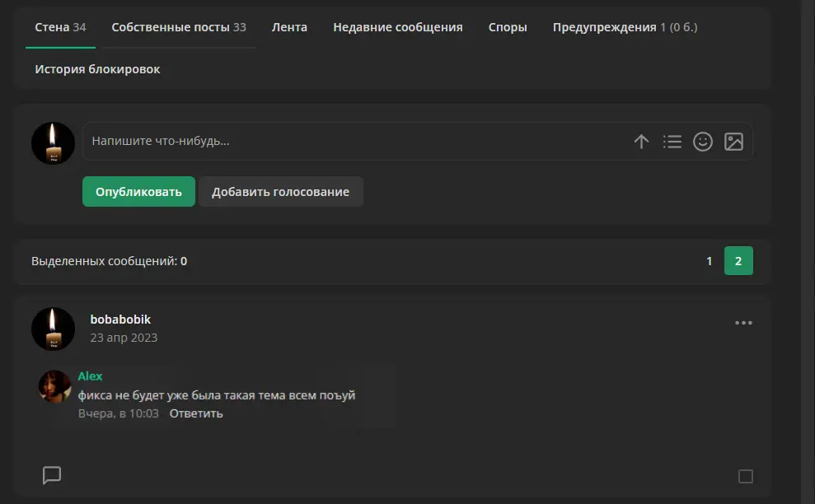Click Добавить голосование button
The image size is (815, 504).
(281, 192)
